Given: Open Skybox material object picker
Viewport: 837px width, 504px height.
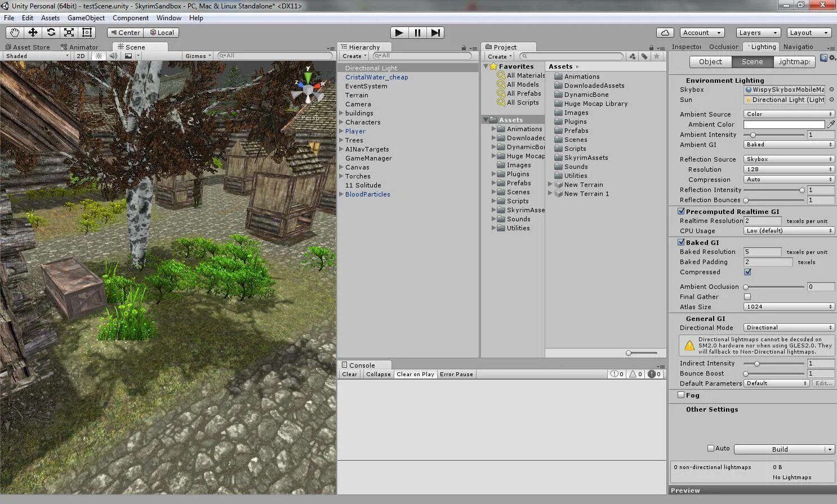Looking at the screenshot, I should [x=831, y=90].
